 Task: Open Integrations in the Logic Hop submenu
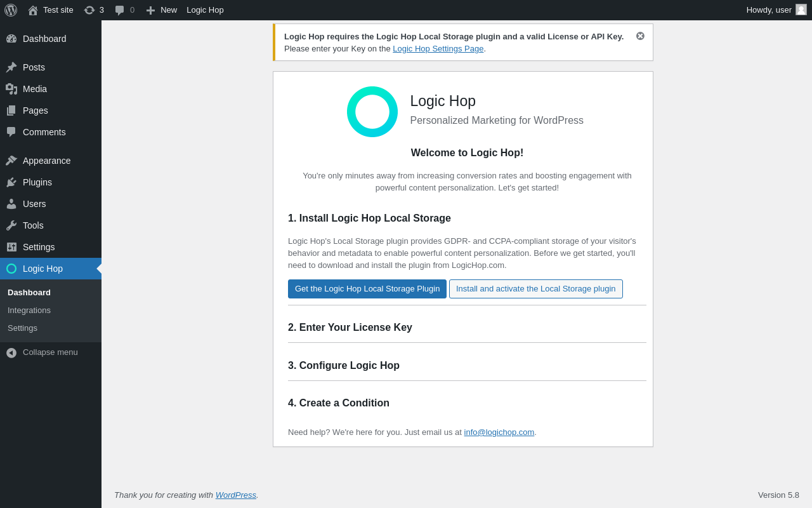[x=29, y=311]
